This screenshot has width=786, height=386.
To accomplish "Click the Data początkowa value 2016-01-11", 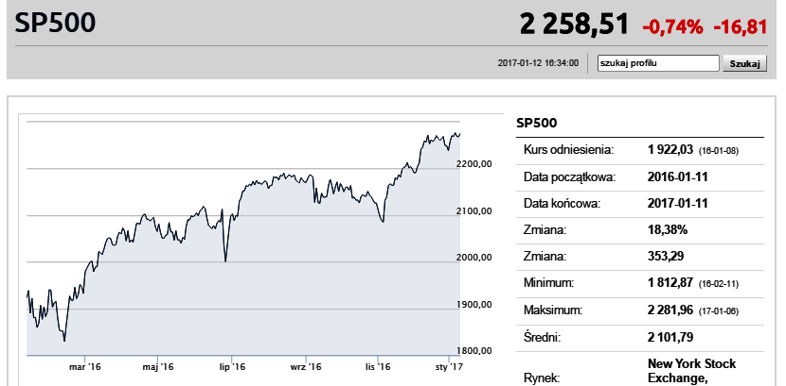I will [x=678, y=177].
